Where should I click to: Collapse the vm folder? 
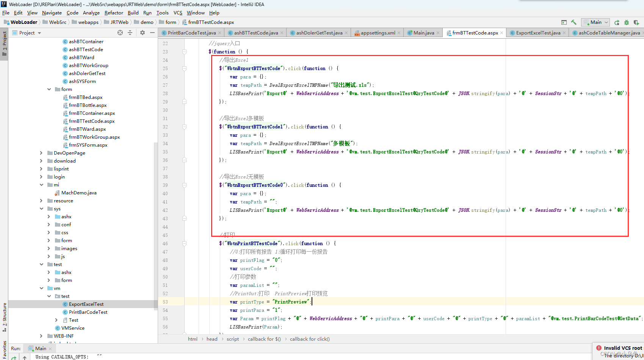point(41,288)
